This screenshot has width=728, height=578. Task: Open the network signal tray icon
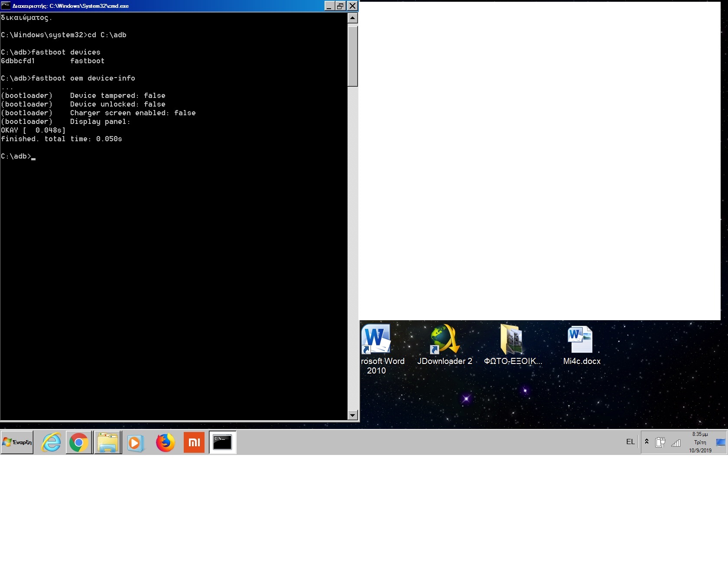tap(676, 442)
